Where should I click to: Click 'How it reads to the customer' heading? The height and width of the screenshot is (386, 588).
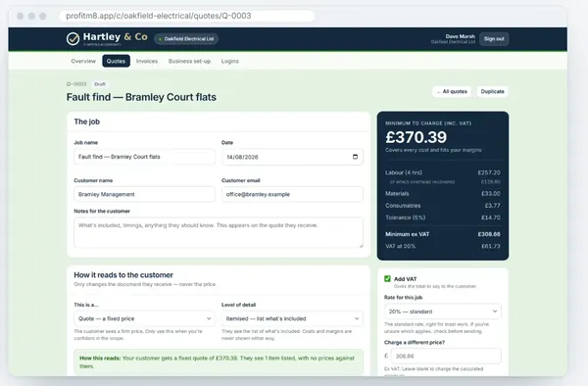click(123, 275)
